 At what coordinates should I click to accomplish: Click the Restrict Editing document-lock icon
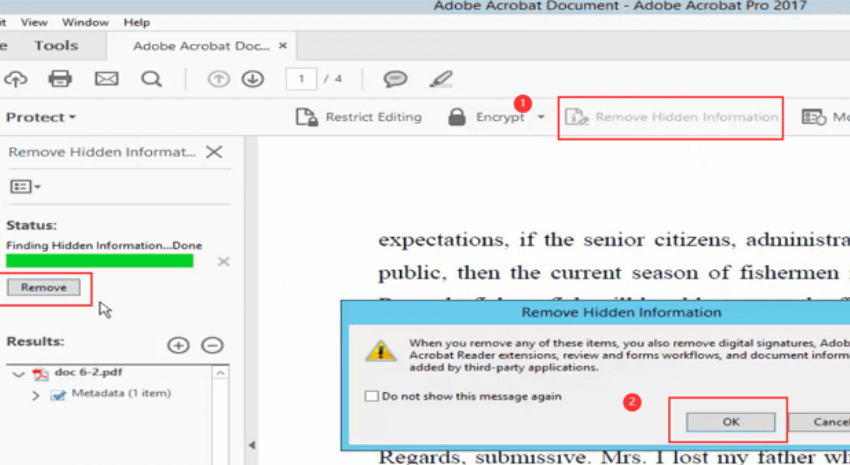pyautogui.click(x=307, y=117)
